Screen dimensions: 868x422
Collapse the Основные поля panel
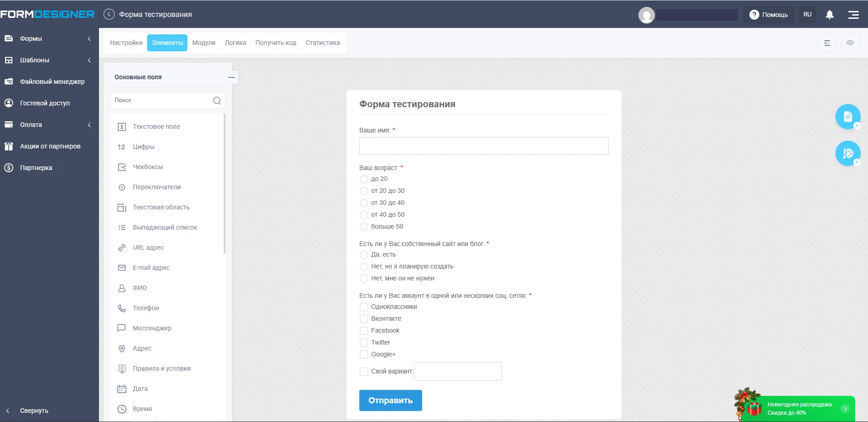(232, 77)
